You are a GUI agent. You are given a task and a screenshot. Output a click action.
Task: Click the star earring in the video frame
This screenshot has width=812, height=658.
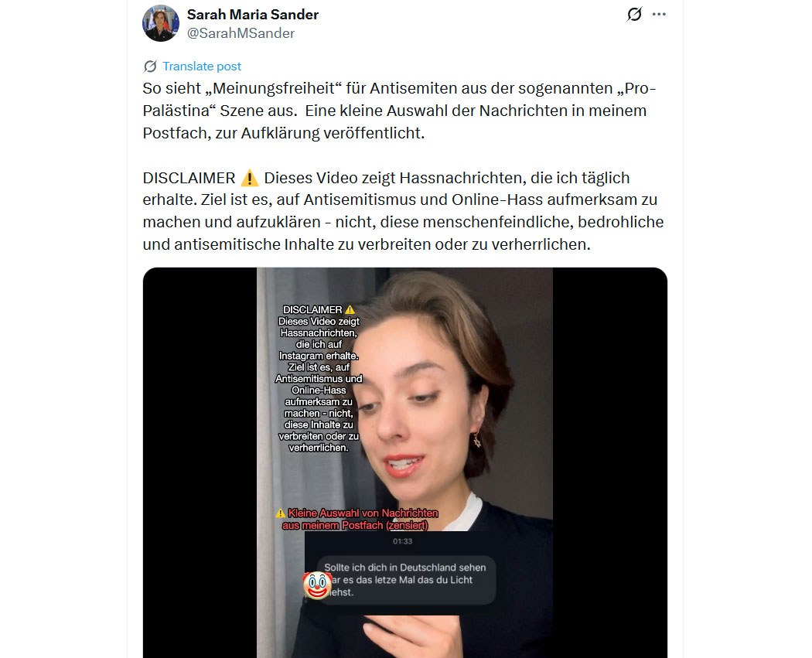(477, 441)
